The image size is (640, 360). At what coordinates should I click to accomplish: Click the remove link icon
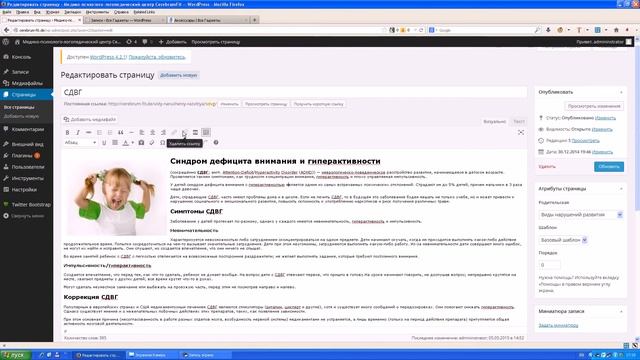click(x=184, y=132)
